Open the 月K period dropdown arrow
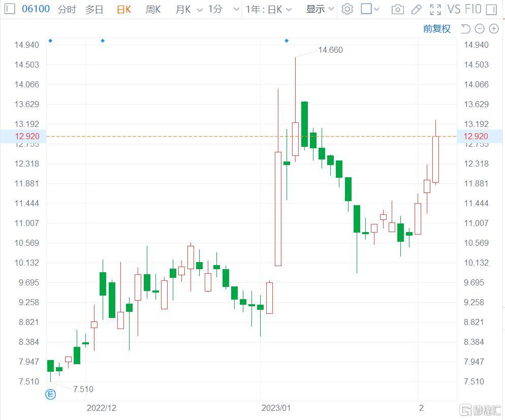The height and width of the screenshot is (420, 505). 200,10
